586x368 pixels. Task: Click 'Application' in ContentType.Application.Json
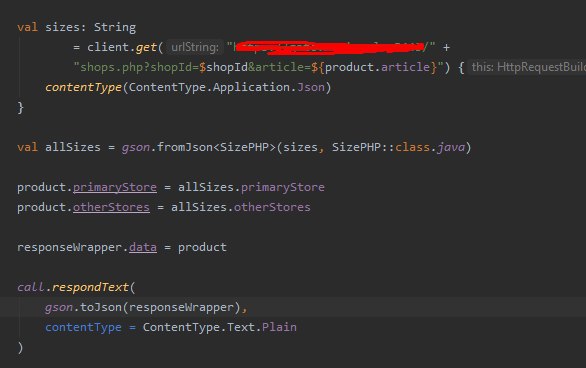click(252, 87)
